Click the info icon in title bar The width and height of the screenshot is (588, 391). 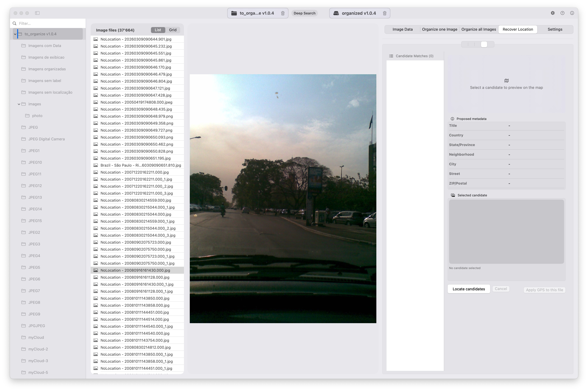[x=572, y=13]
